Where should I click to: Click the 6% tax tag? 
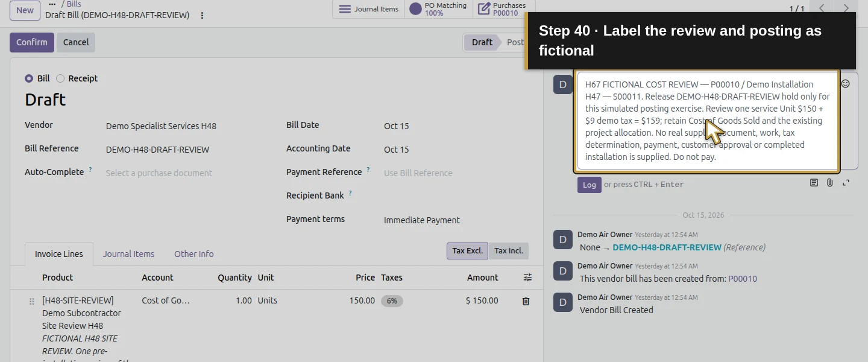392,301
